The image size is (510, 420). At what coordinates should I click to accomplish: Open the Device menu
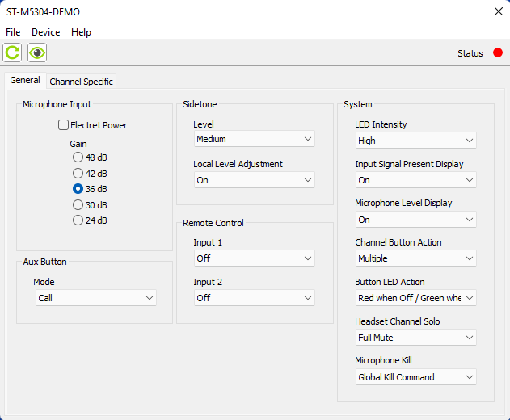[46, 32]
